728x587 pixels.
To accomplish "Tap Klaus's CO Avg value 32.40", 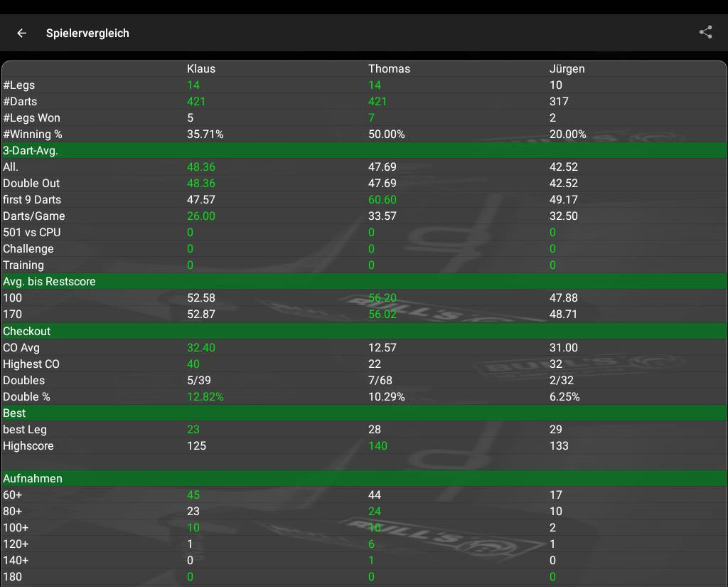I will click(200, 348).
